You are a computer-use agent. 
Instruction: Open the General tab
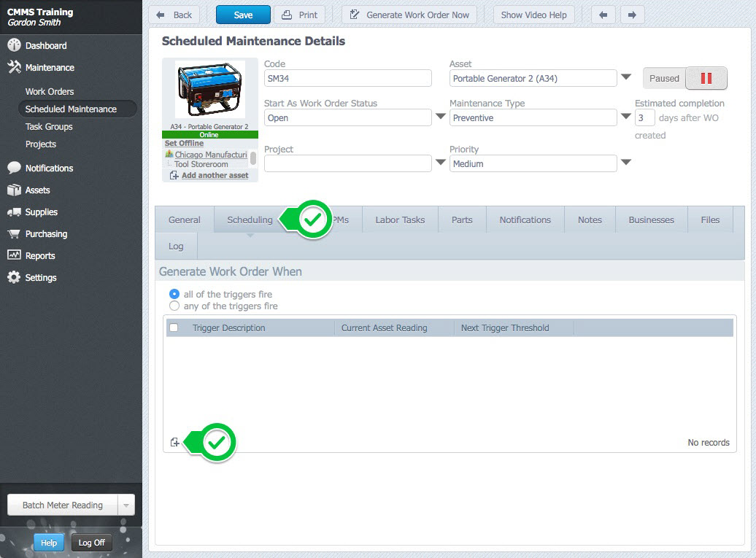(184, 220)
